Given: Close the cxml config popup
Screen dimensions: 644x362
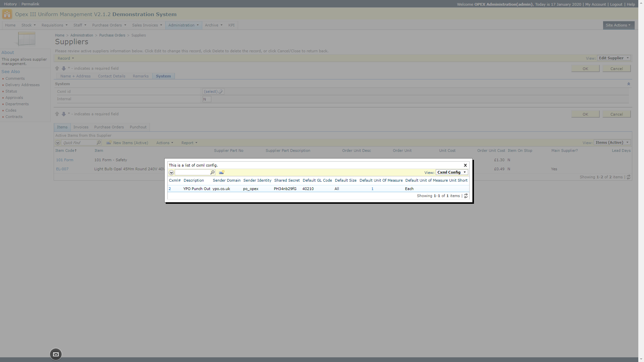Looking at the screenshot, I should click(465, 165).
